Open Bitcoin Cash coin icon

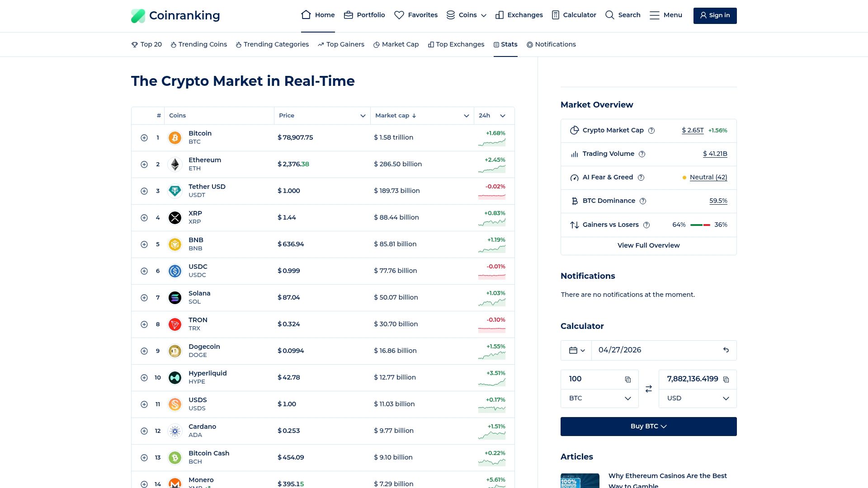[175, 458]
